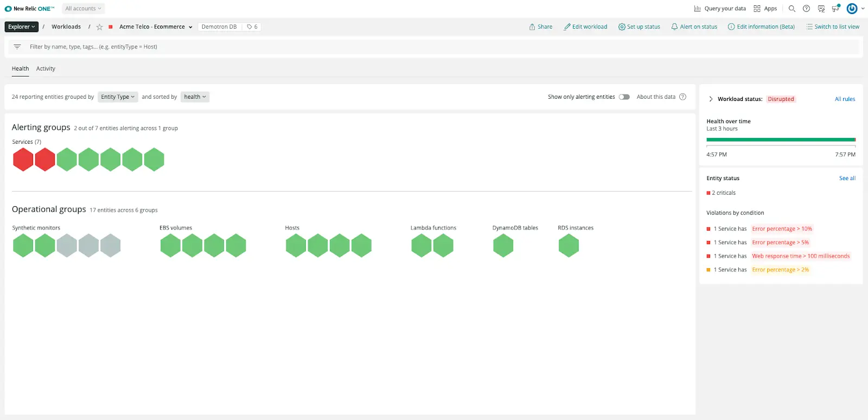
Task: Click Error percentage > 10% violation
Action: (x=782, y=228)
